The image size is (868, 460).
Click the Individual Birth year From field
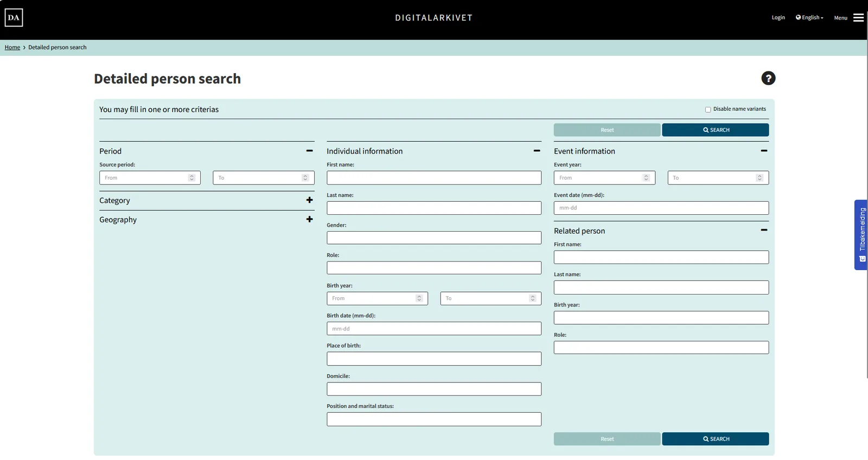click(x=377, y=298)
